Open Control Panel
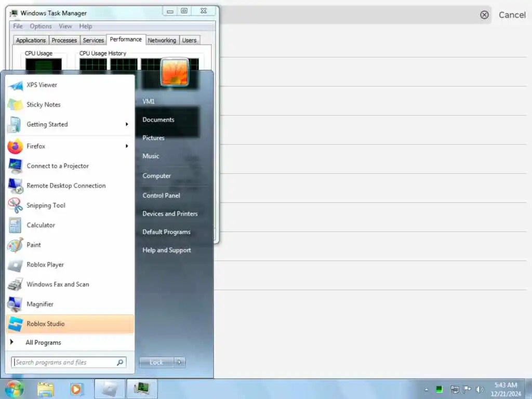This screenshot has height=399, width=532. point(161,195)
